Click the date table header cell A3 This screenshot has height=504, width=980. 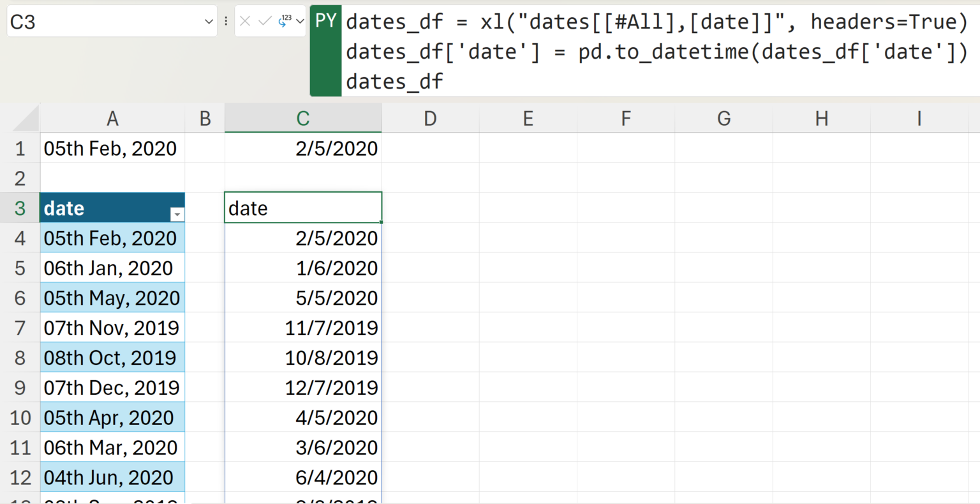point(102,208)
